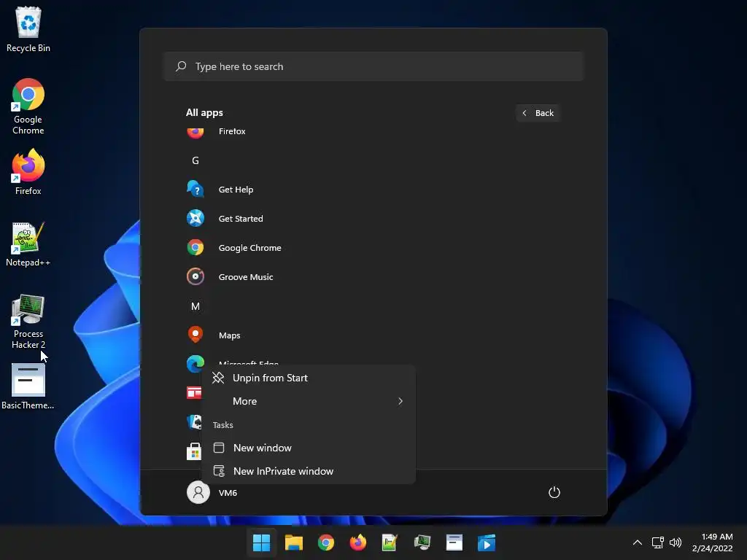Open Notepad++ from the taskbar

tap(390, 542)
